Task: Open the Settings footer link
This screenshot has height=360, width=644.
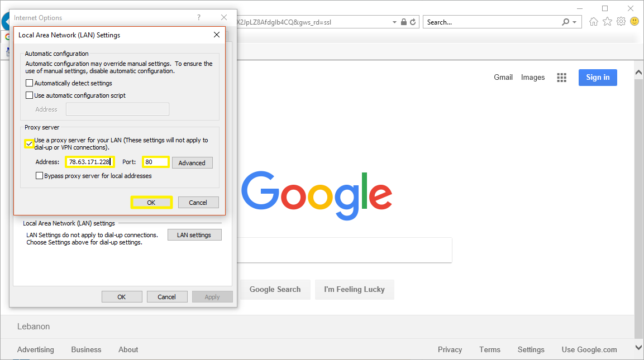Action: click(531, 350)
